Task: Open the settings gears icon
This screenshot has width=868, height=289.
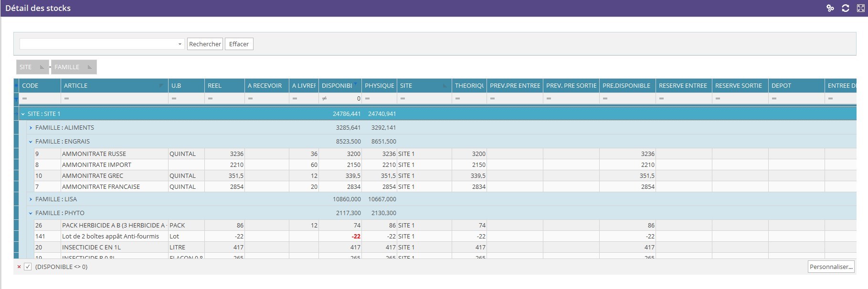Action: 830,8
